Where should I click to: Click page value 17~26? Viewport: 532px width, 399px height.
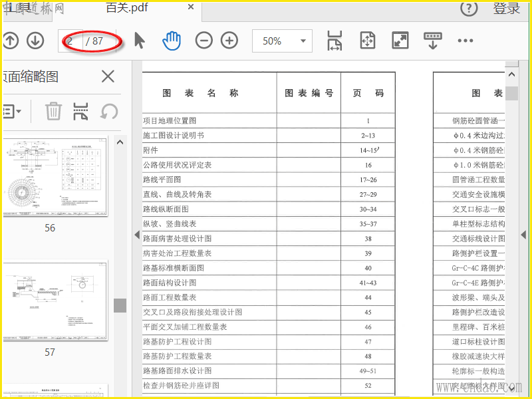pyautogui.click(x=368, y=180)
